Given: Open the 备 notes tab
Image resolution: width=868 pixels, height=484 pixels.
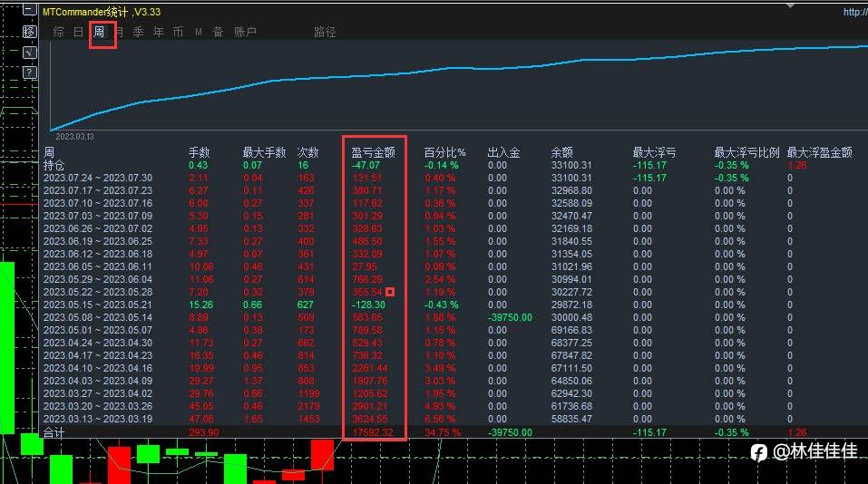Looking at the screenshot, I should [218, 32].
